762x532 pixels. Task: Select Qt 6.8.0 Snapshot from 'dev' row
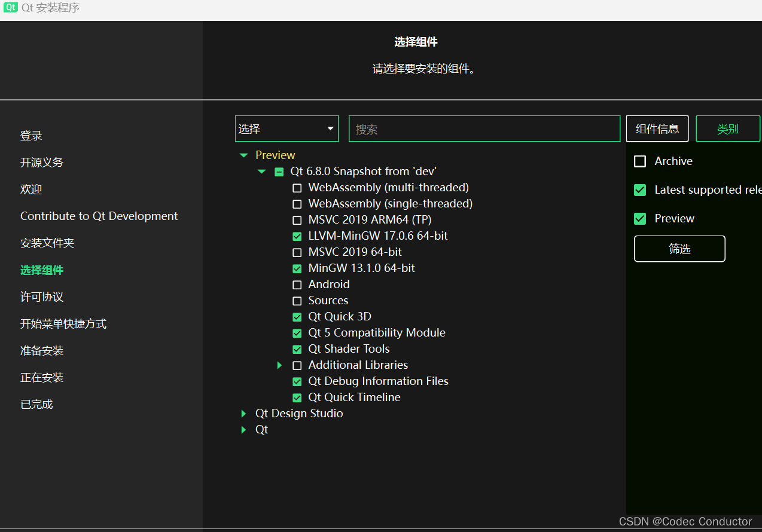pyautogui.click(x=364, y=172)
